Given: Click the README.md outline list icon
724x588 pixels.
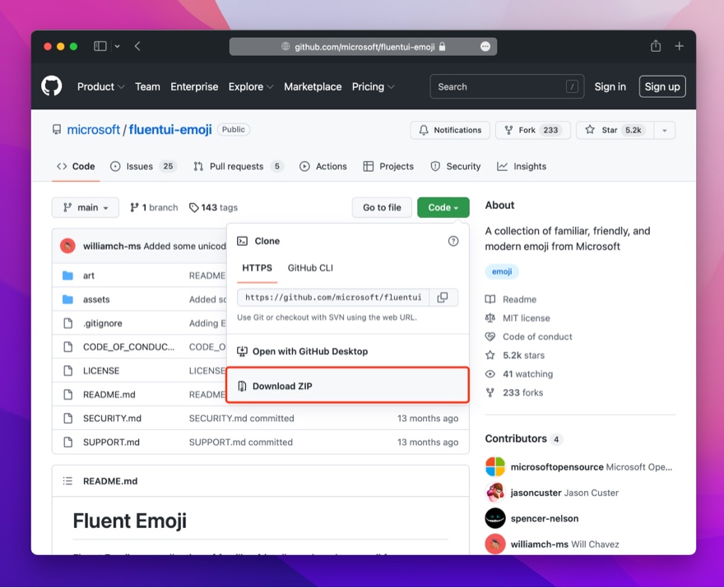Looking at the screenshot, I should click(67, 481).
